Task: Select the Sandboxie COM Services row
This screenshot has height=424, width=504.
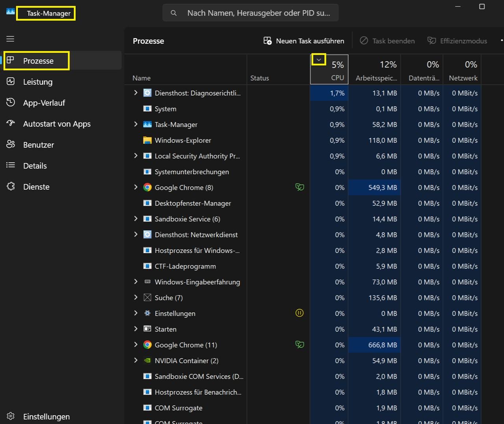Action: 303,376
